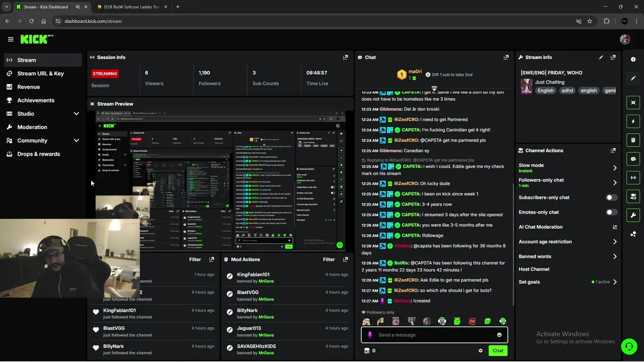
Task: Pop out the Session Info panel
Action: [345, 57]
